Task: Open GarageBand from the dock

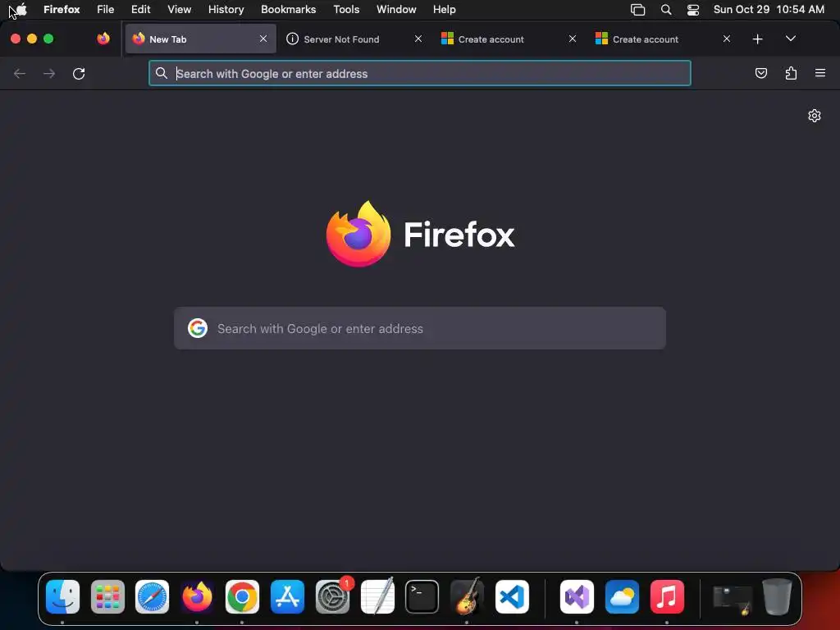Action: [x=467, y=596]
